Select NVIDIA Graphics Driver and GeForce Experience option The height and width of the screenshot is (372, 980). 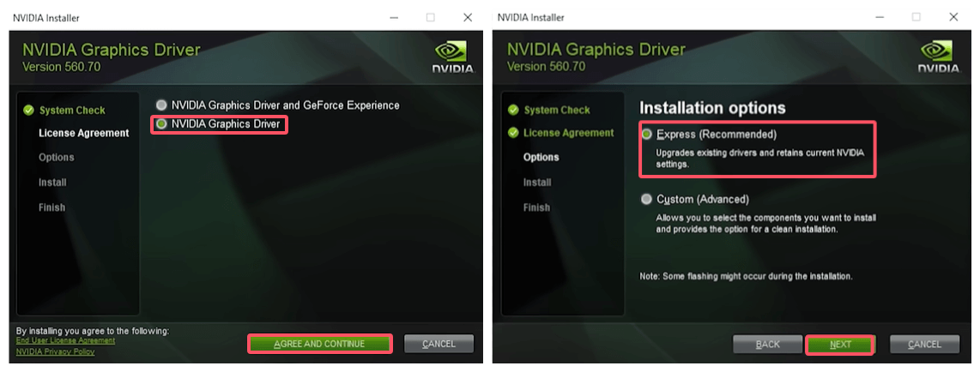(x=160, y=105)
